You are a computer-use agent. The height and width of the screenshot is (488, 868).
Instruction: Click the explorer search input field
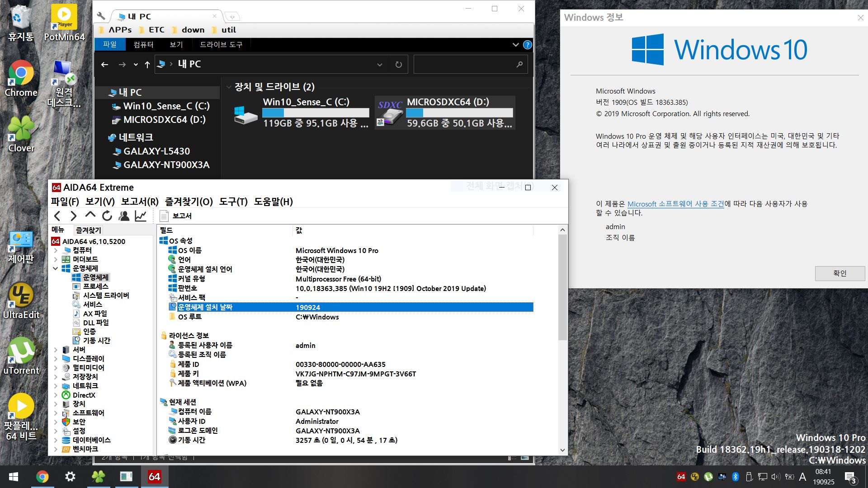point(470,65)
